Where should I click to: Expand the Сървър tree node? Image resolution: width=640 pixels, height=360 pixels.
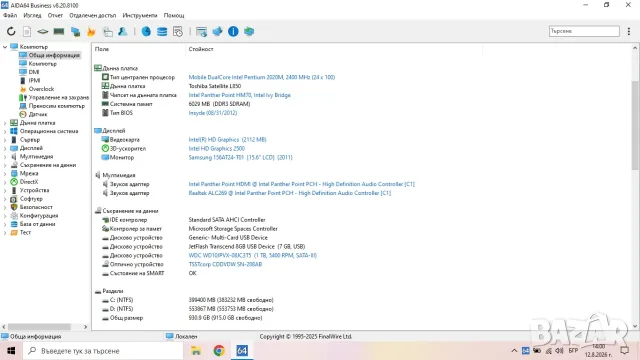point(5,140)
